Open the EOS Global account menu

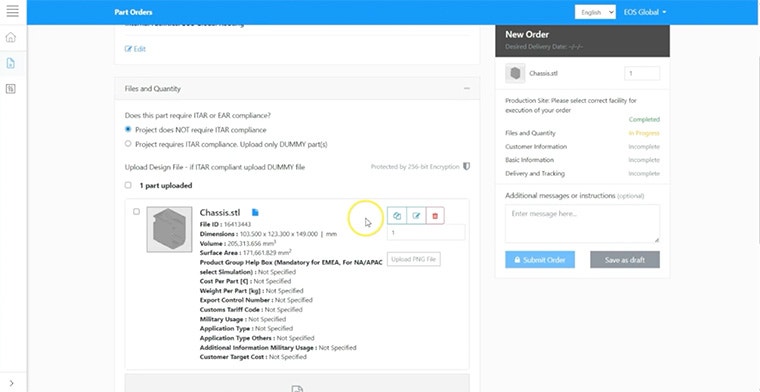click(x=645, y=12)
